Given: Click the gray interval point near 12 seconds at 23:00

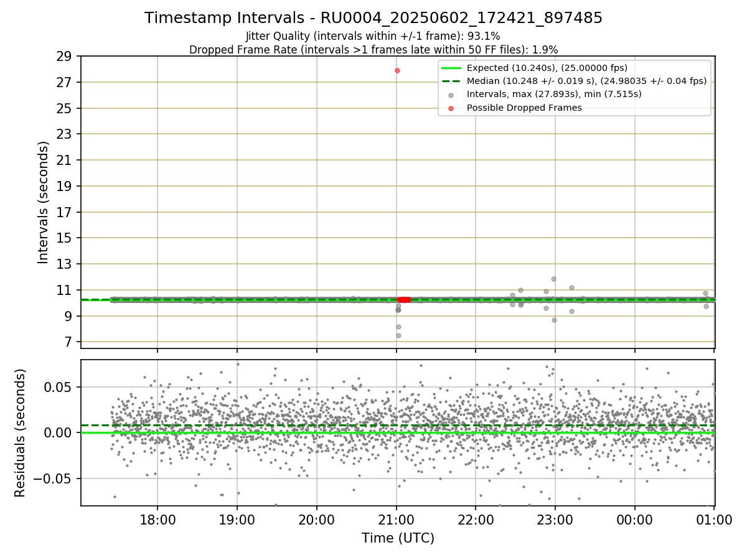Looking at the screenshot, I should pyautogui.click(x=553, y=279).
